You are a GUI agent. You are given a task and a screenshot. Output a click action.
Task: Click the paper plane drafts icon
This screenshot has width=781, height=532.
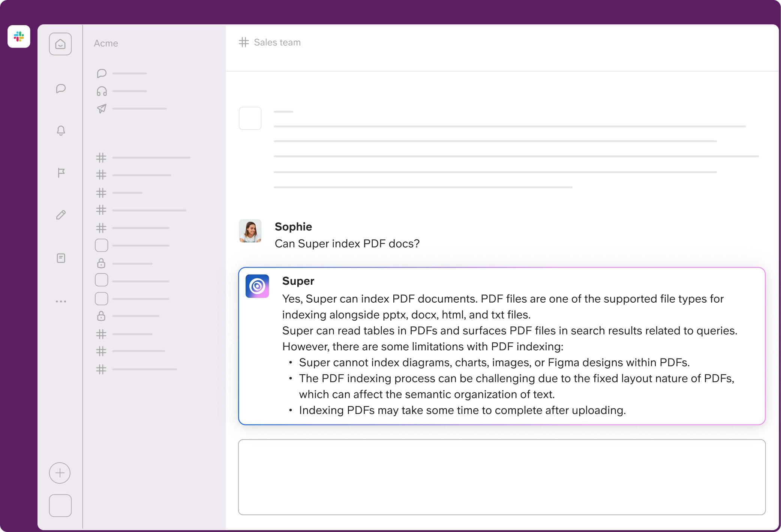102,109
